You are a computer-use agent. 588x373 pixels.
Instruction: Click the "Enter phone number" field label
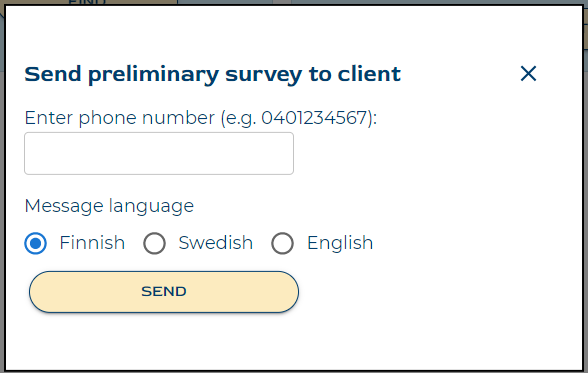coord(120,118)
